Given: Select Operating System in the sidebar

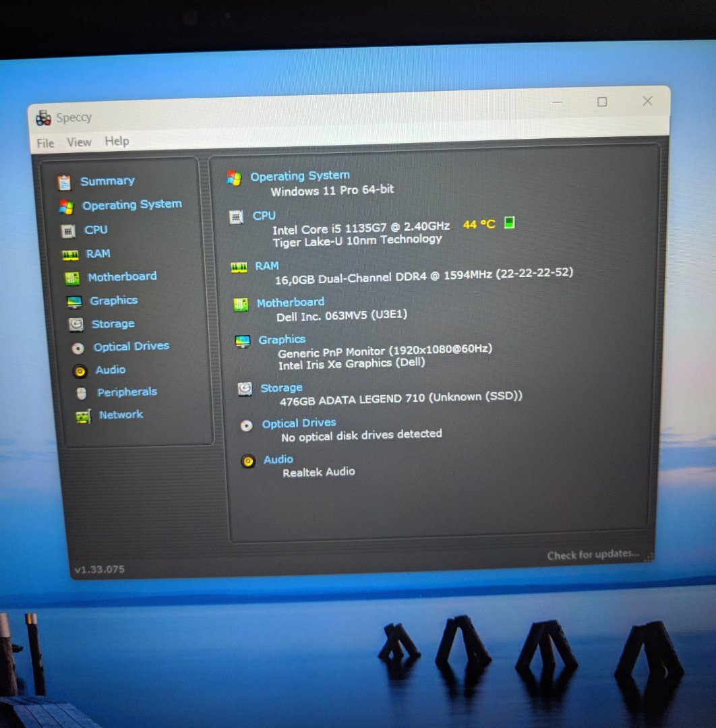Looking at the screenshot, I should pyautogui.click(x=132, y=204).
